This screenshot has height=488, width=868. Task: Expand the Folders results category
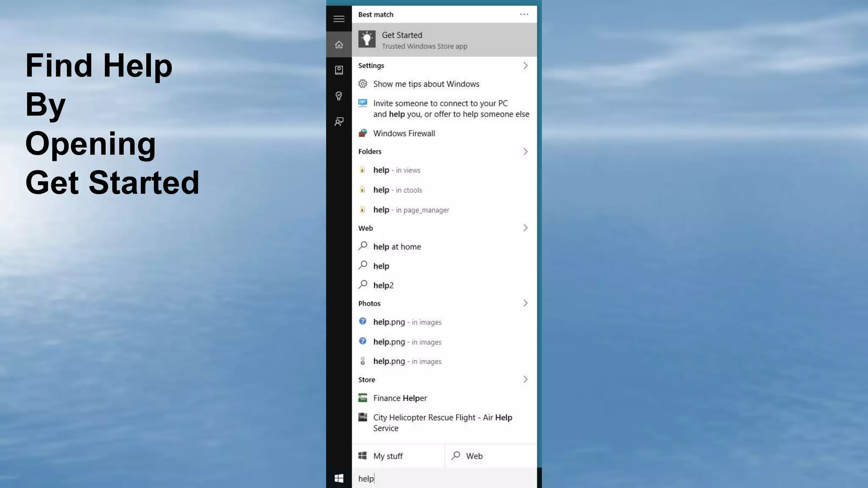point(525,152)
